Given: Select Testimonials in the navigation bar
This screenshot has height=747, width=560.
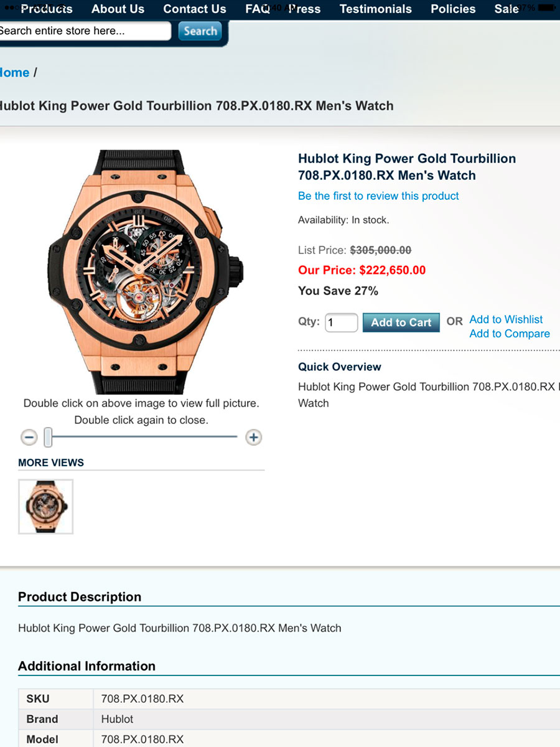Looking at the screenshot, I should click(x=375, y=9).
